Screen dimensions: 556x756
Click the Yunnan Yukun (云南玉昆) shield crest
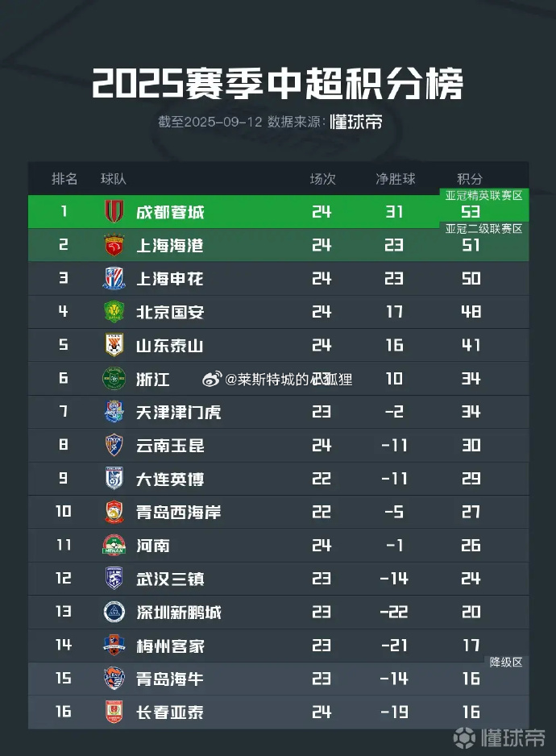(114, 445)
